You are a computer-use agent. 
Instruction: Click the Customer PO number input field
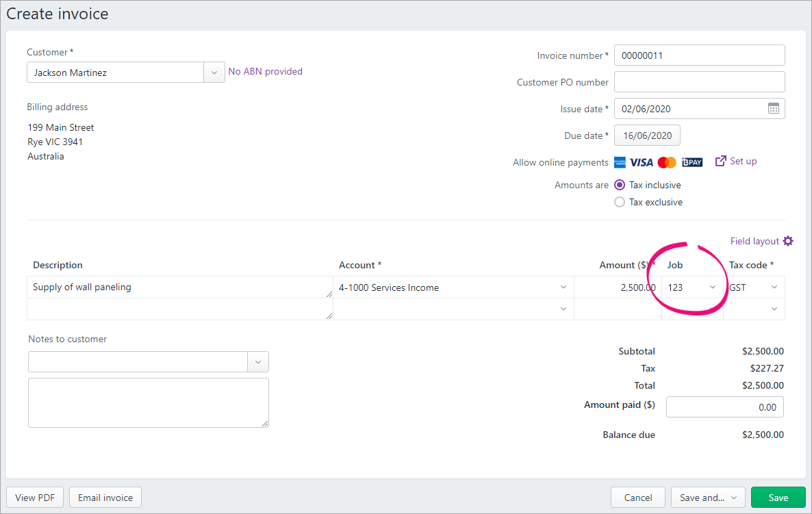point(699,82)
